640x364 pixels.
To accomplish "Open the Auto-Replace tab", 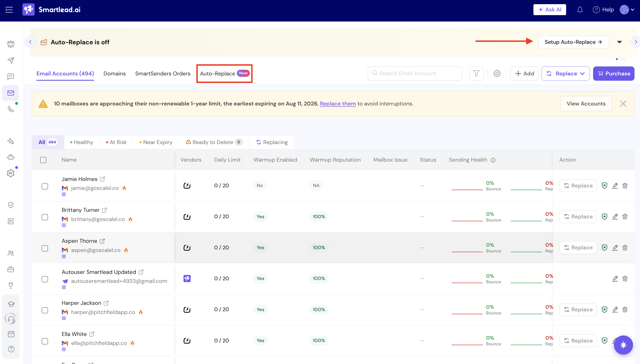I will (225, 73).
